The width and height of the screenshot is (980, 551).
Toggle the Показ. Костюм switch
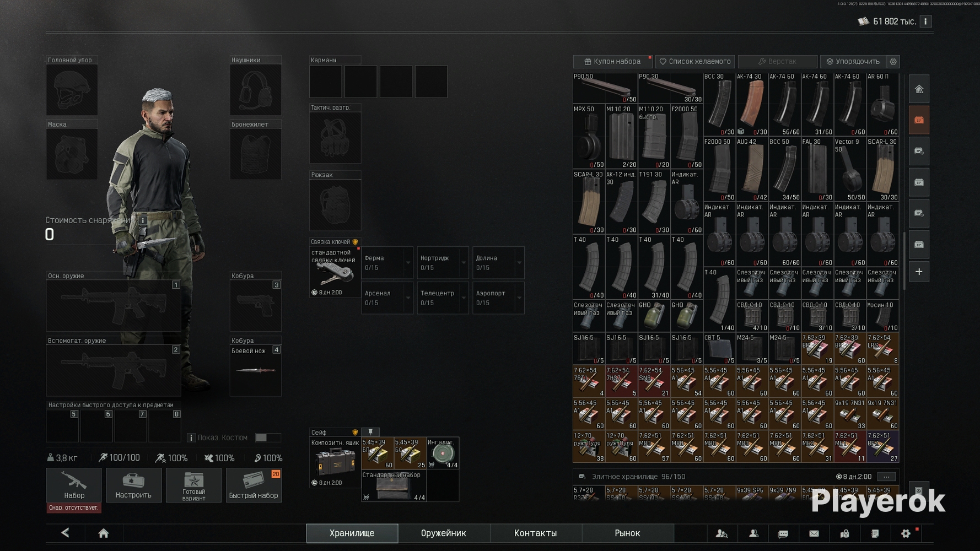click(x=267, y=437)
